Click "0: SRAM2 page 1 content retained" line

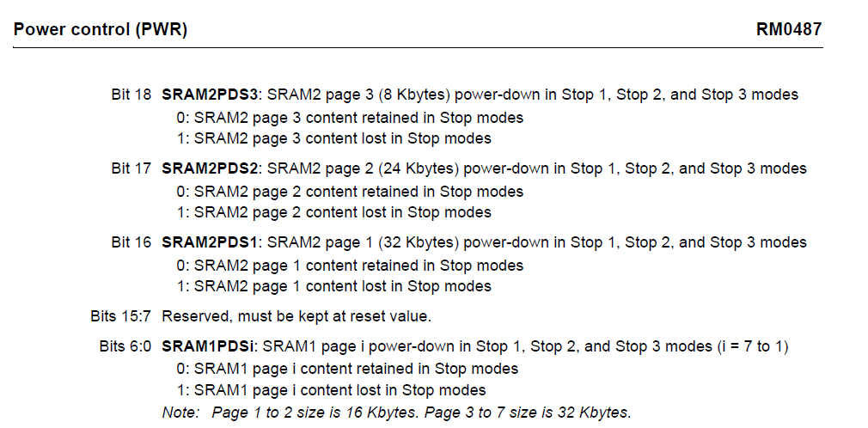click(x=350, y=266)
